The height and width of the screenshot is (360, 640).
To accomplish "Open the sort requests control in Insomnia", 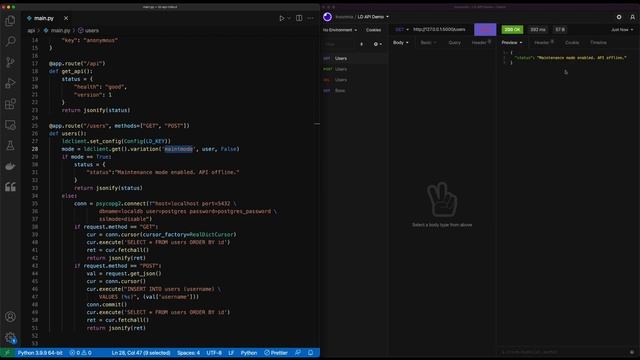I will click(362, 44).
